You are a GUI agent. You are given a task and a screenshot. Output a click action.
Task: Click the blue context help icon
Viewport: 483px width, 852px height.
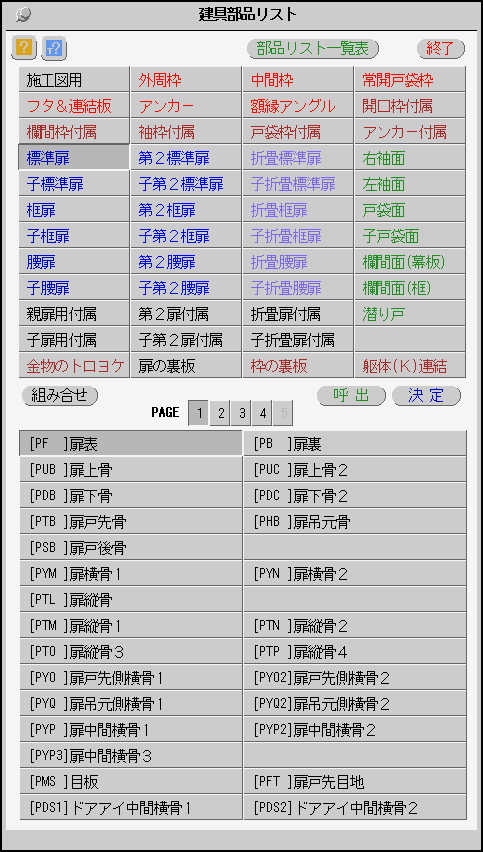click(54, 49)
